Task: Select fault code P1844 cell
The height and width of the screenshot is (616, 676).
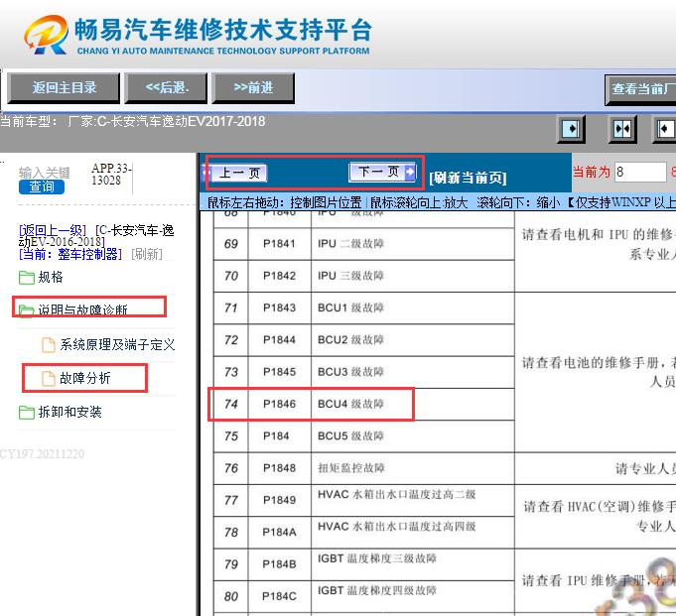Action: tap(279, 340)
